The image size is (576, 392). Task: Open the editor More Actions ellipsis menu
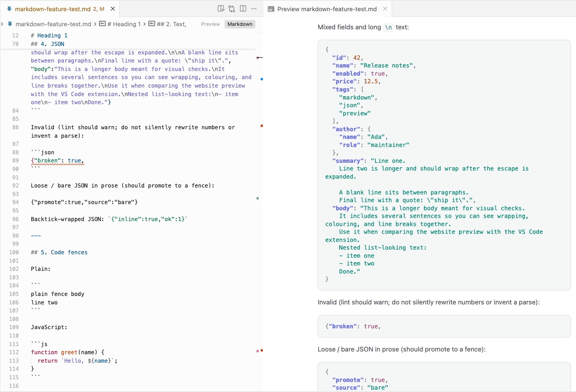click(254, 8)
